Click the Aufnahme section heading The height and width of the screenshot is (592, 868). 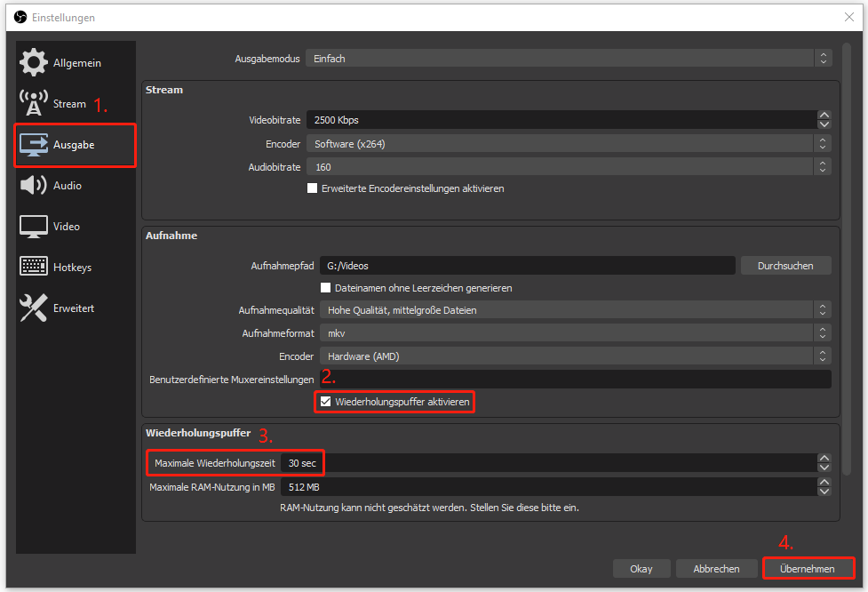171,236
